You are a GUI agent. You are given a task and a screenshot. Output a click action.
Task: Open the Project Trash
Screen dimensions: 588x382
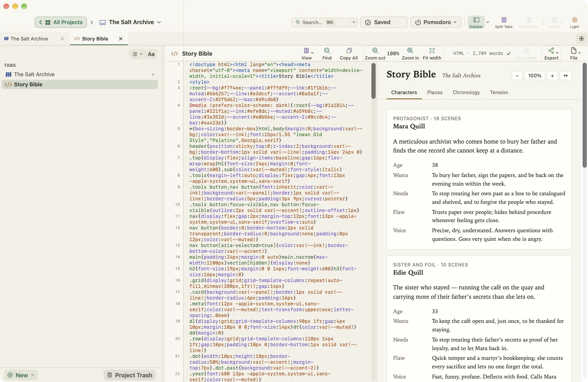(129, 375)
